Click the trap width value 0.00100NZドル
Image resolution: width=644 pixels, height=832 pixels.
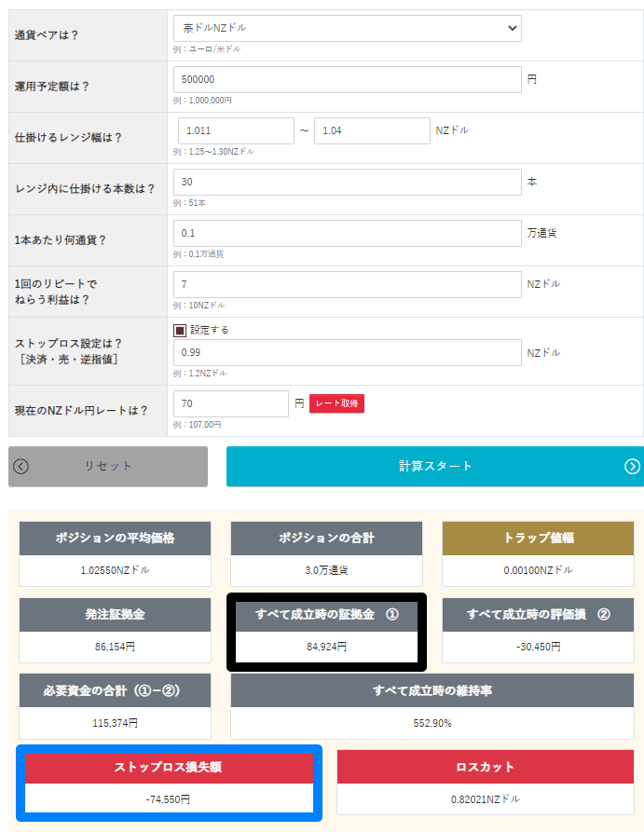click(x=538, y=570)
